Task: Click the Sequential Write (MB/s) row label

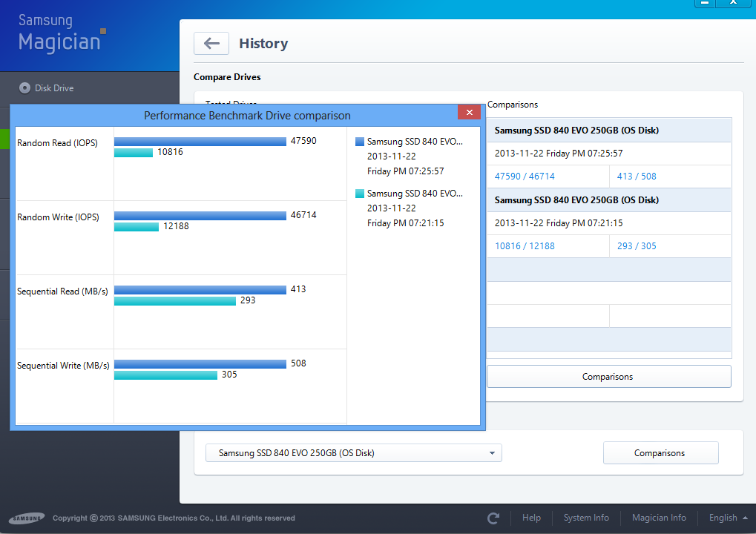Action: click(x=63, y=366)
